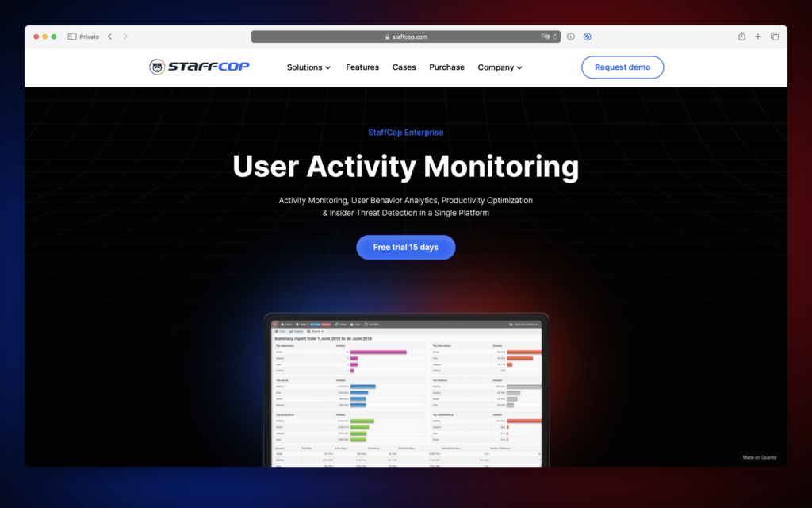
Task: Expand the Company dropdown menu
Action: point(500,67)
